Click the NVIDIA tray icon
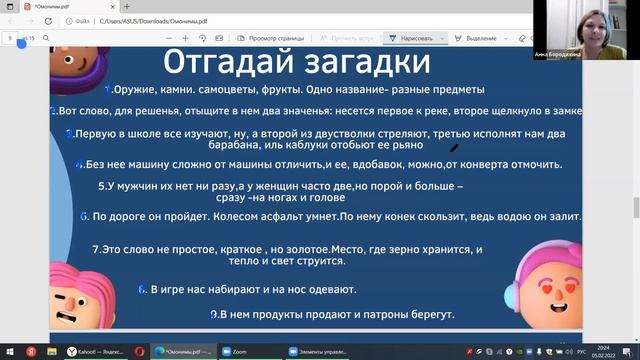The height and width of the screenshot is (360, 640). click(x=519, y=351)
